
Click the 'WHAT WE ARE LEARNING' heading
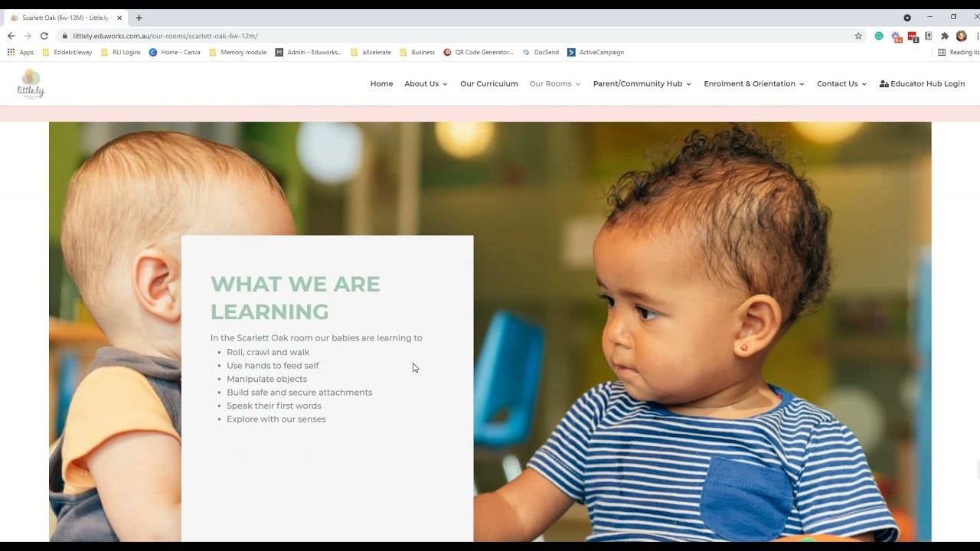coord(296,298)
